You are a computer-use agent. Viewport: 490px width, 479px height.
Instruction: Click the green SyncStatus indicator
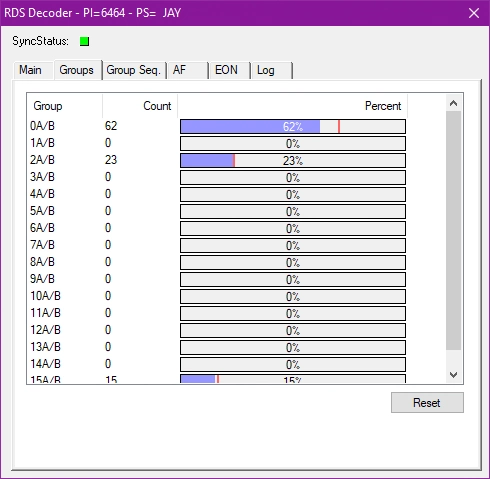pos(84,41)
